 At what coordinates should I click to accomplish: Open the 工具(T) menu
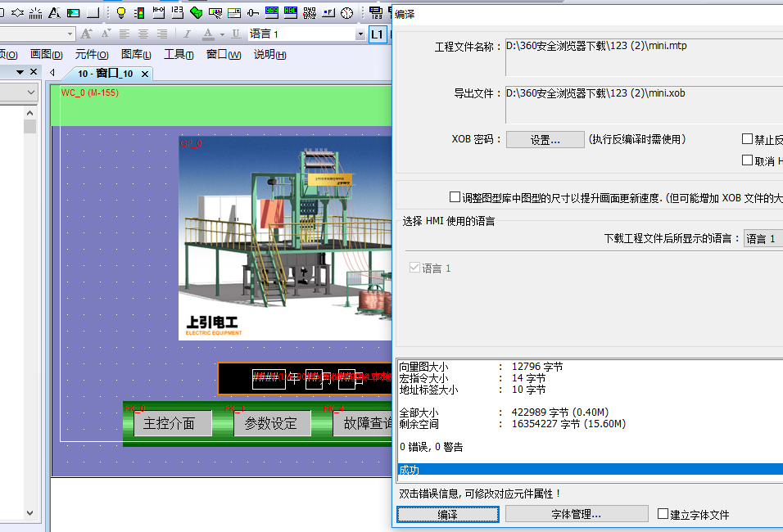pyautogui.click(x=179, y=55)
